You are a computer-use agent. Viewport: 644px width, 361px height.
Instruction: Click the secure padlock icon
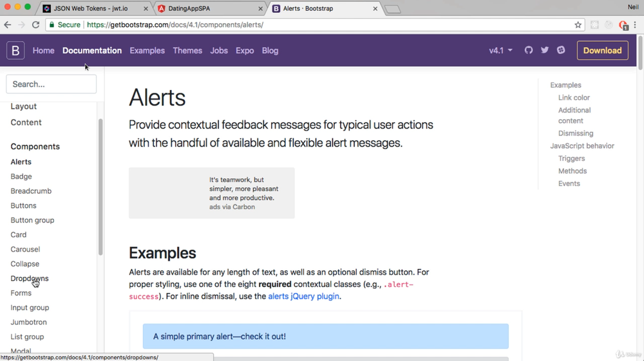tap(52, 24)
